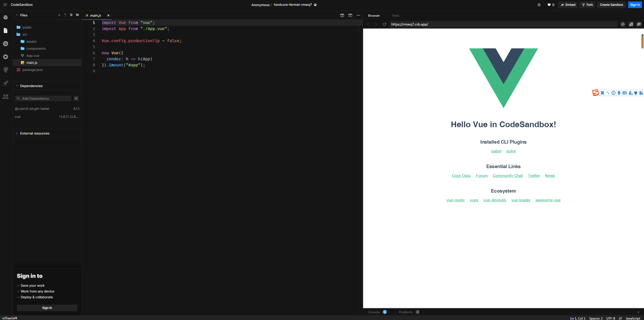Open the GitHub panel in sidebar
The width and height of the screenshot is (644, 320).
click(x=6, y=70)
